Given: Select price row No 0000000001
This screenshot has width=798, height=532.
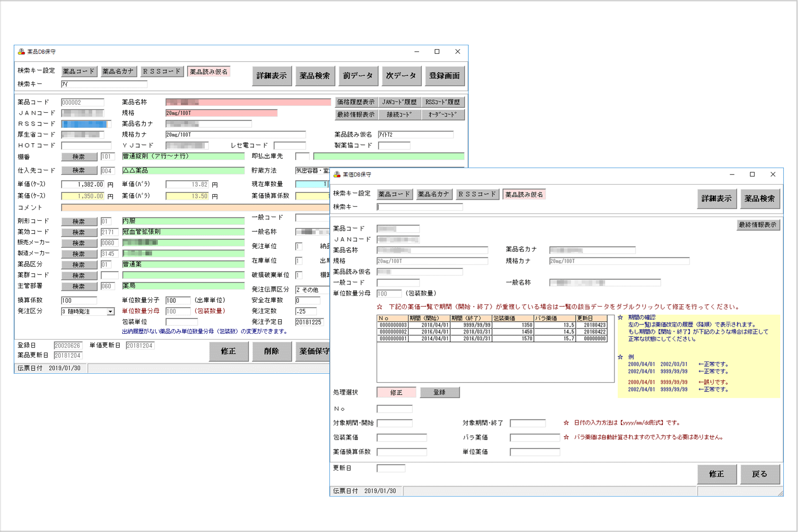Looking at the screenshot, I should [x=492, y=338].
